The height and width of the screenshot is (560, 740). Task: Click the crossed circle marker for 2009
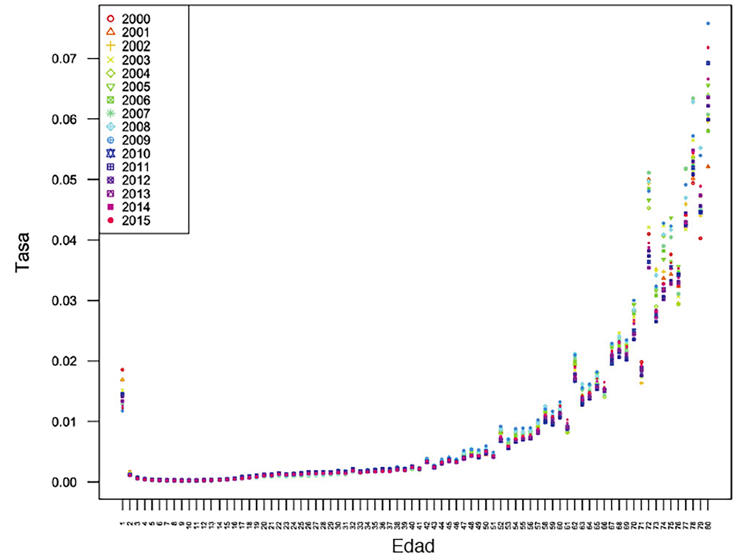pos(111,140)
